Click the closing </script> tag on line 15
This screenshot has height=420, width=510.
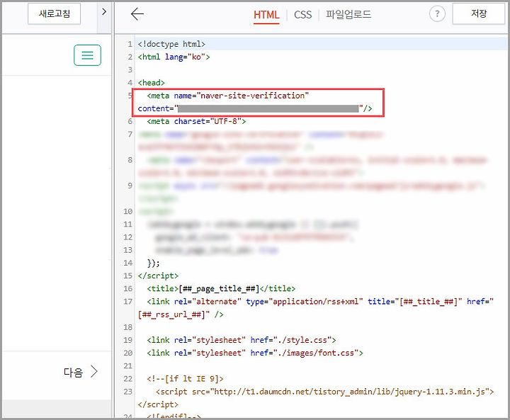[x=158, y=276]
